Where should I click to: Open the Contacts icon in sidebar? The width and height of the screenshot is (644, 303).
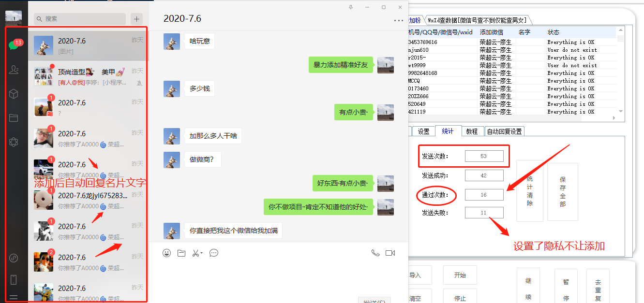click(14, 70)
